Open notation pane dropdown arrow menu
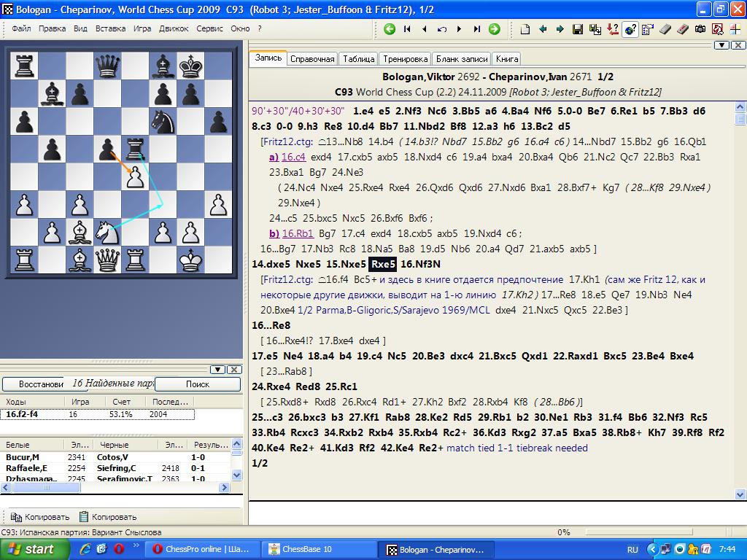This screenshot has width=747, height=560. tap(721, 45)
